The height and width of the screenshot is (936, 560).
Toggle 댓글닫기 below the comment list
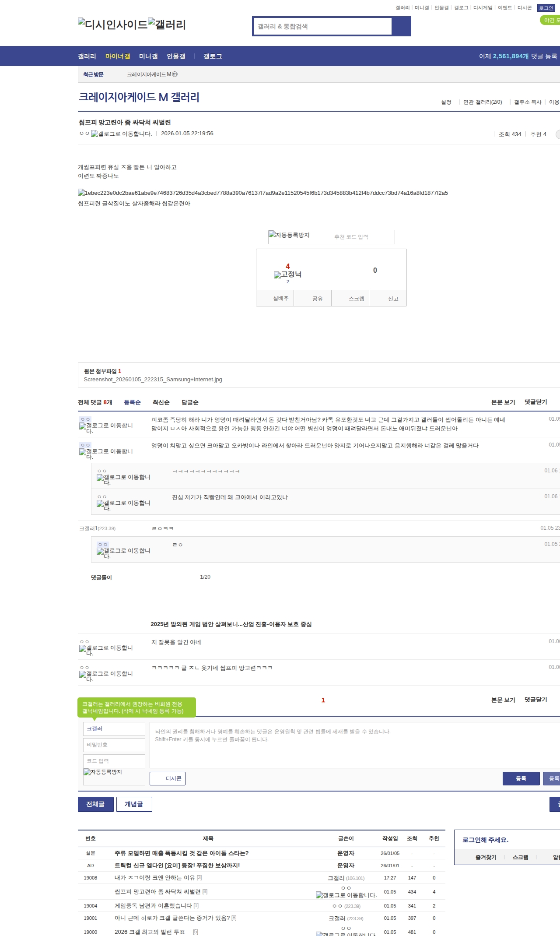pyautogui.click(x=536, y=700)
